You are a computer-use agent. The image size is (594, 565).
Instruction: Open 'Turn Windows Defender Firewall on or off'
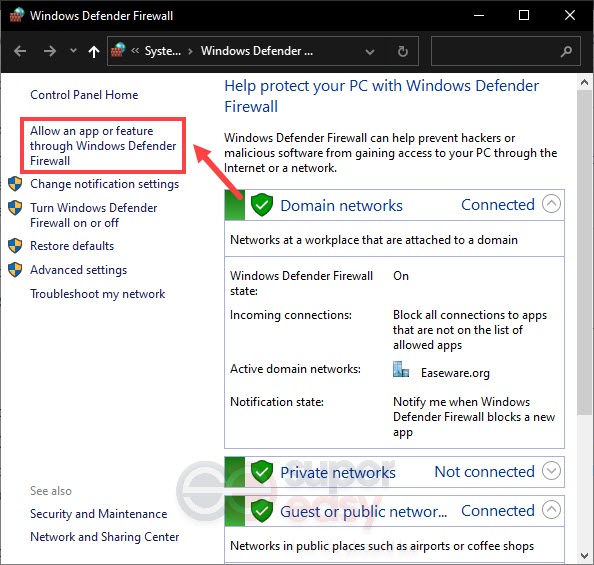point(94,215)
